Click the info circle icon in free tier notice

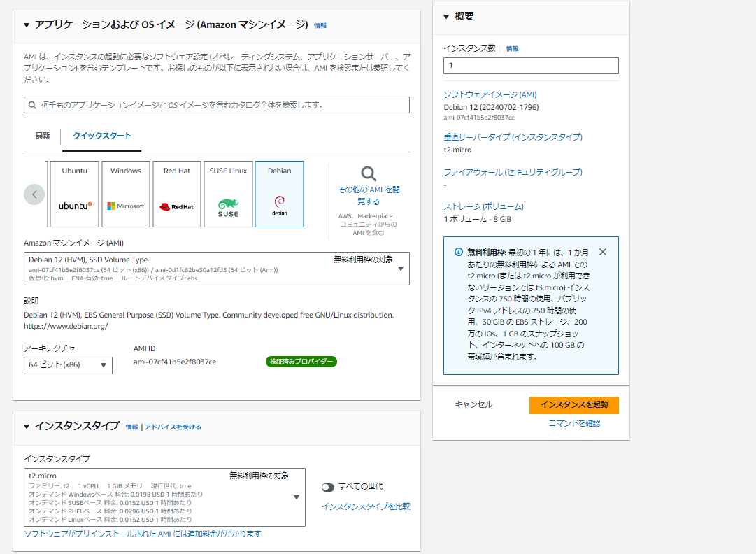[x=459, y=252]
